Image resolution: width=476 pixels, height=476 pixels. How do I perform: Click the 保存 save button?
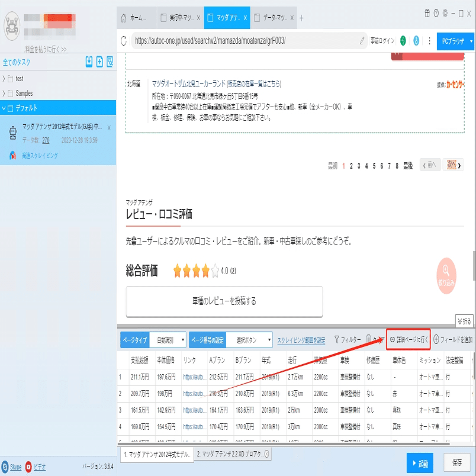click(457, 462)
